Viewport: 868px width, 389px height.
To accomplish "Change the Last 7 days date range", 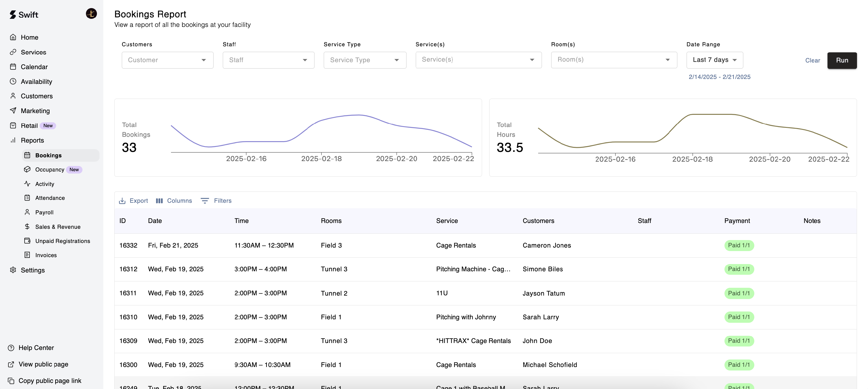I will click(714, 60).
